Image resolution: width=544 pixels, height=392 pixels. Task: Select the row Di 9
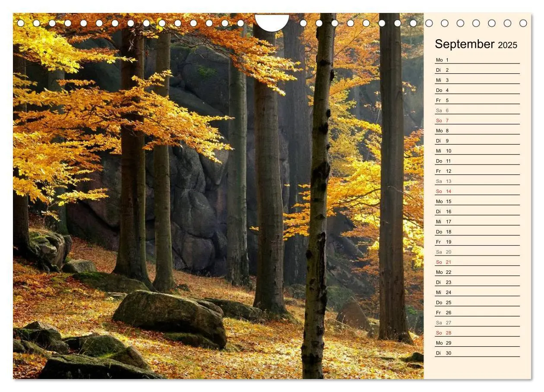477,141
